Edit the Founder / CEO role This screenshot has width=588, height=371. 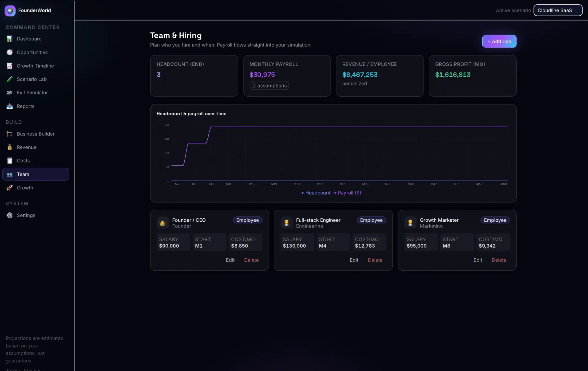[x=230, y=260]
